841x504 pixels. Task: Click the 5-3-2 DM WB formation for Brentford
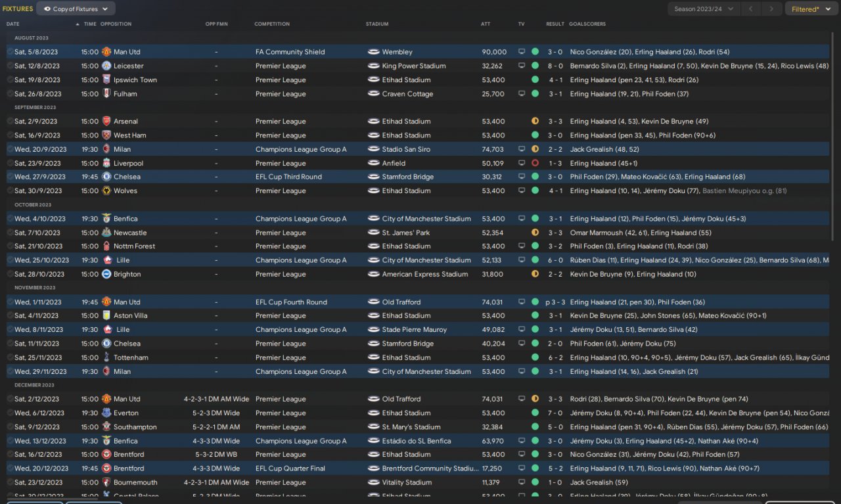(x=216, y=455)
